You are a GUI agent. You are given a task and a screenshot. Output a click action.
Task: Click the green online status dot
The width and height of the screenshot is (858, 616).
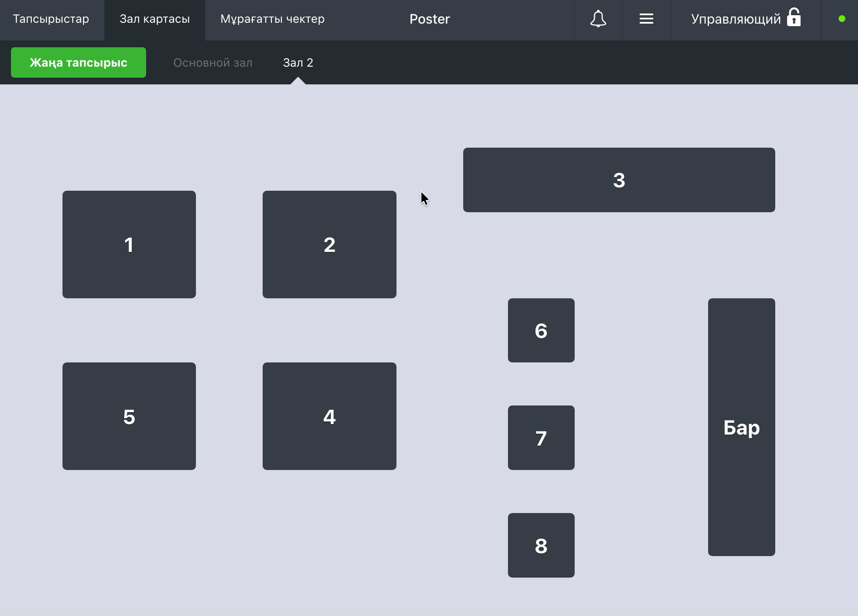tap(842, 19)
